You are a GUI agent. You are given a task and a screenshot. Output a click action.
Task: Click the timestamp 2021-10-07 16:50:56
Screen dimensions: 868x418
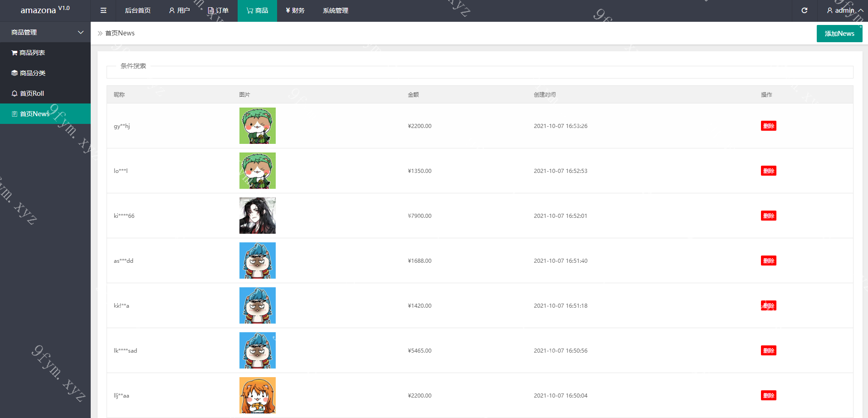[x=561, y=350]
